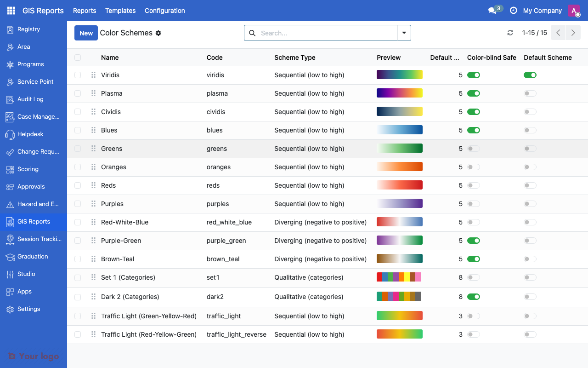Turn off Default Scheme toggle for Viridis
The height and width of the screenshot is (368, 588).
coord(530,75)
